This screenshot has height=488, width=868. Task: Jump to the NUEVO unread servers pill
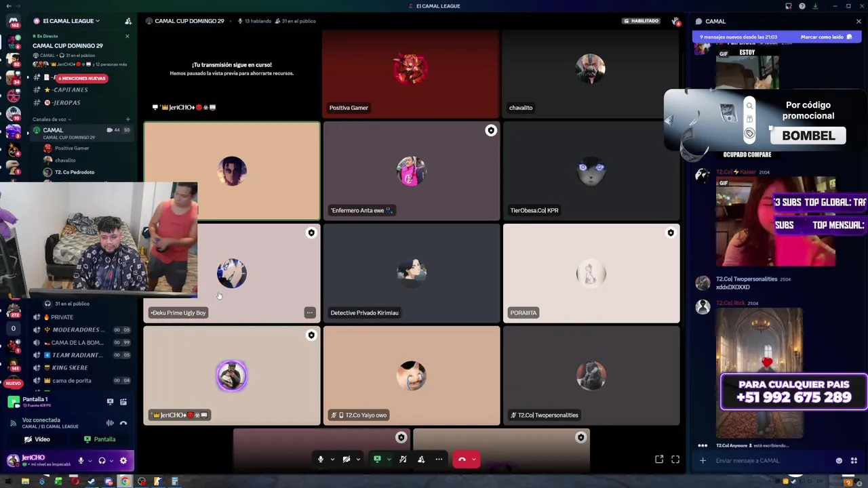(13, 383)
